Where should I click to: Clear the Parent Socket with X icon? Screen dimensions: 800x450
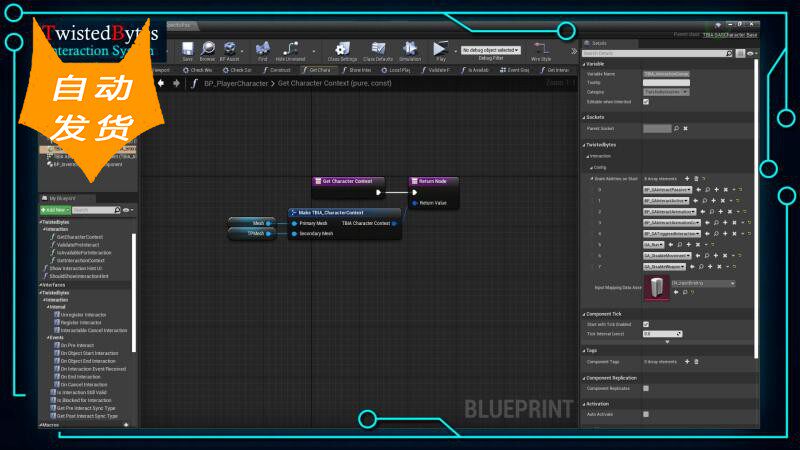[686, 129]
